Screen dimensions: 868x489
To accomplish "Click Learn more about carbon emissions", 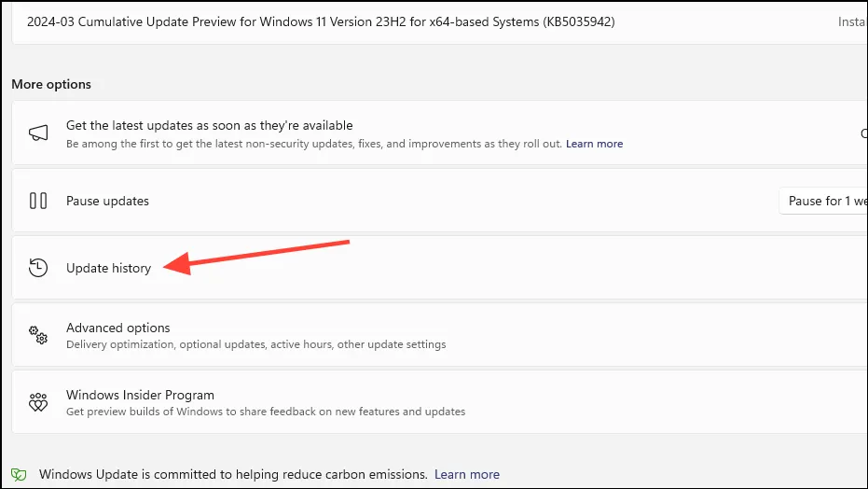I will coord(467,475).
